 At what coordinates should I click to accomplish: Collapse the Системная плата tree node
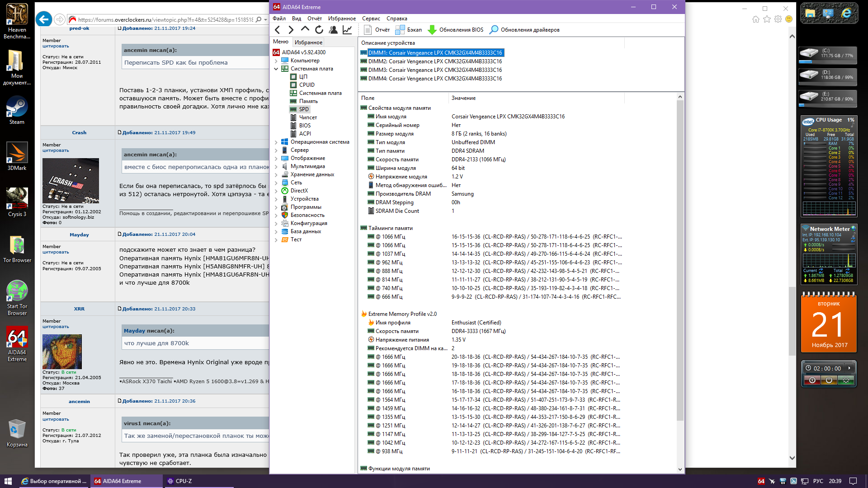coord(276,69)
